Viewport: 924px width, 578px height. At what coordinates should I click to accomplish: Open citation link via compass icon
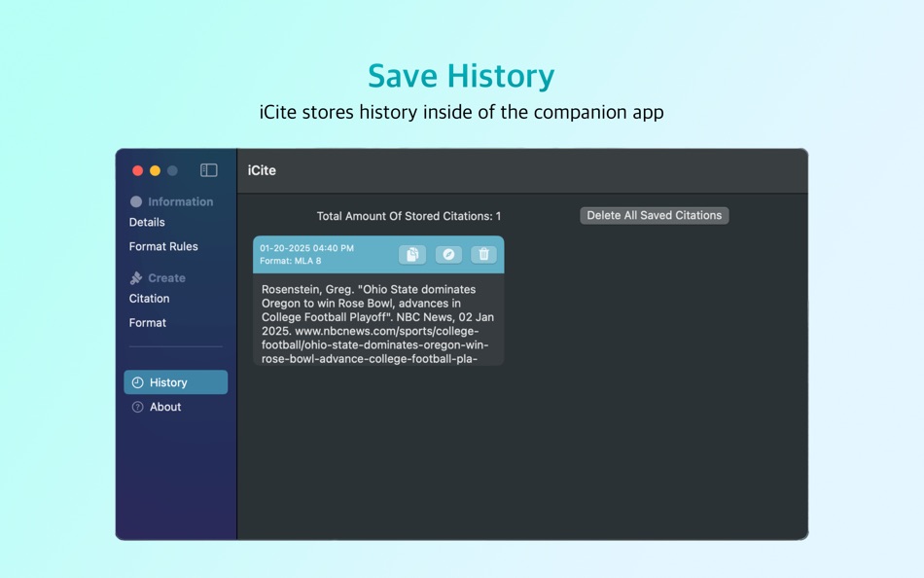(x=448, y=254)
